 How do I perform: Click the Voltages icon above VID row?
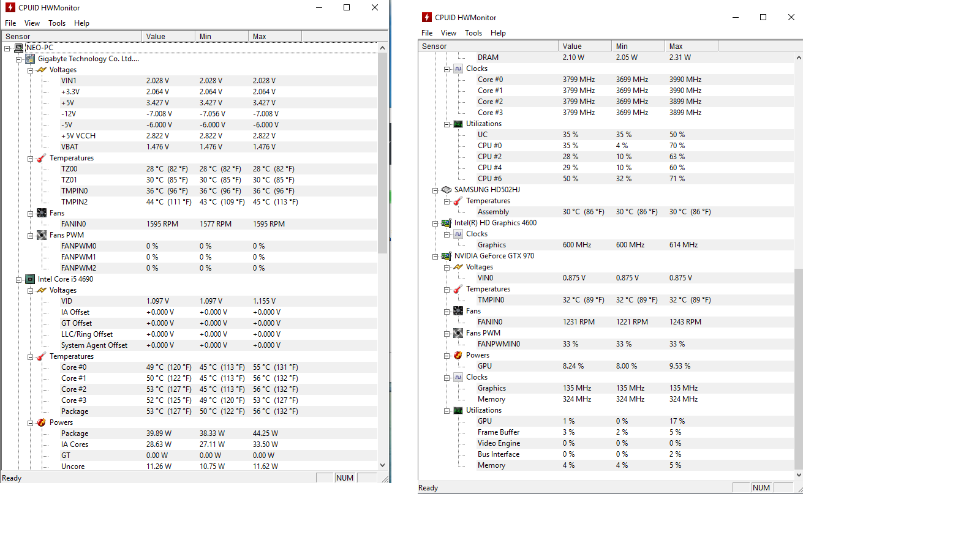[42, 290]
